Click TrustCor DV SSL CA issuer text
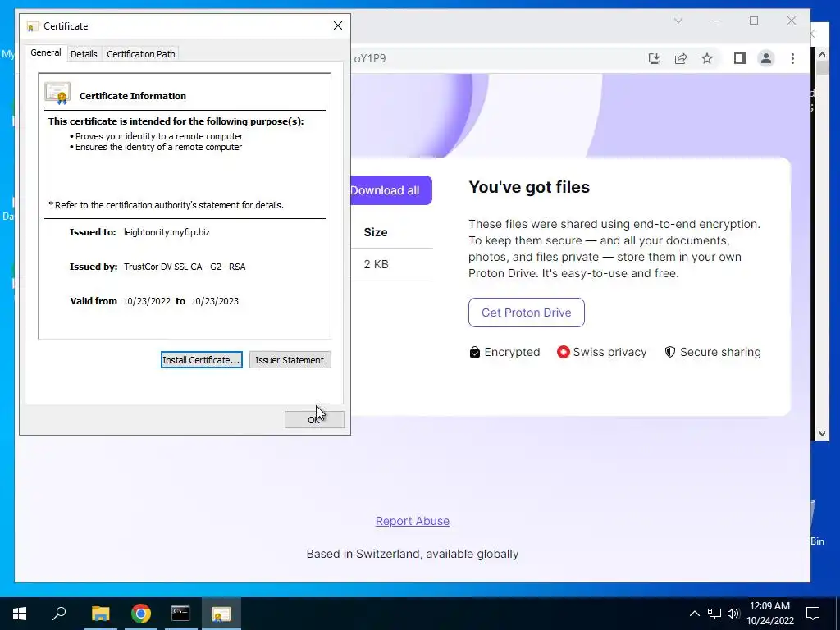Screen dimensions: 840x630 (x=185, y=267)
